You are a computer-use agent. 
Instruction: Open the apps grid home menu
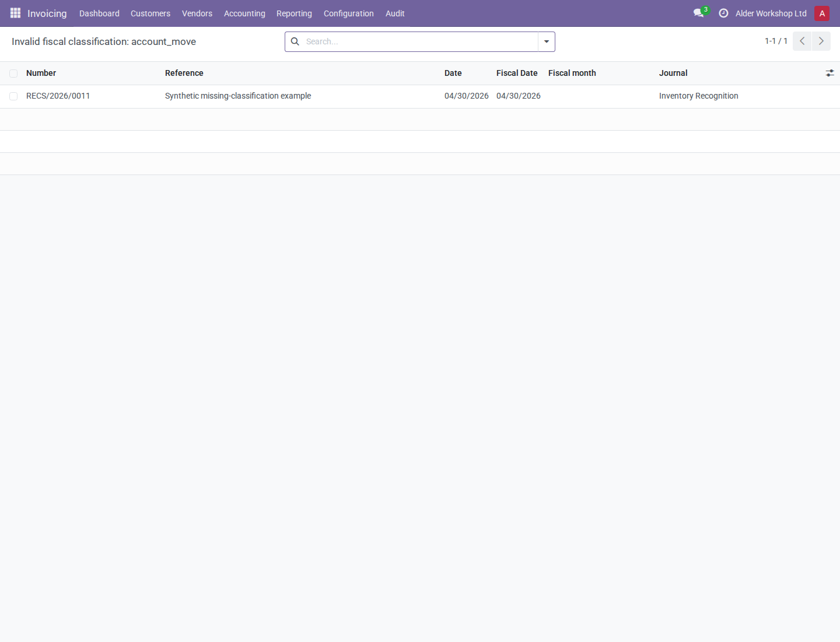(16, 13)
